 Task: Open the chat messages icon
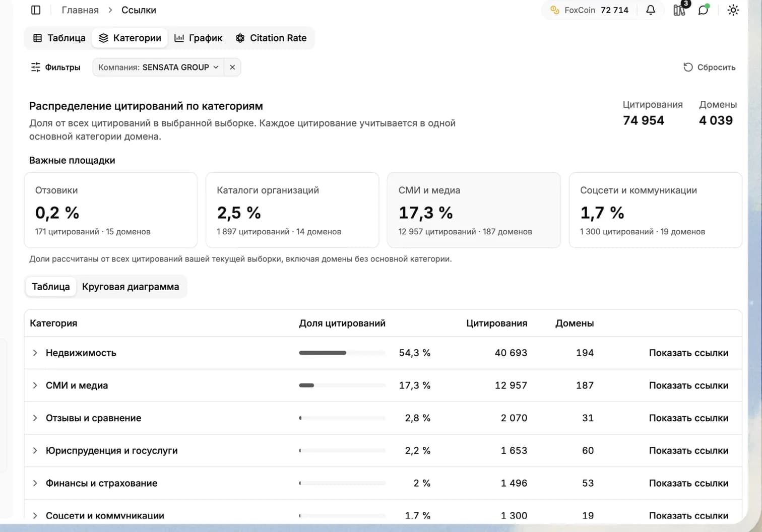[703, 10]
